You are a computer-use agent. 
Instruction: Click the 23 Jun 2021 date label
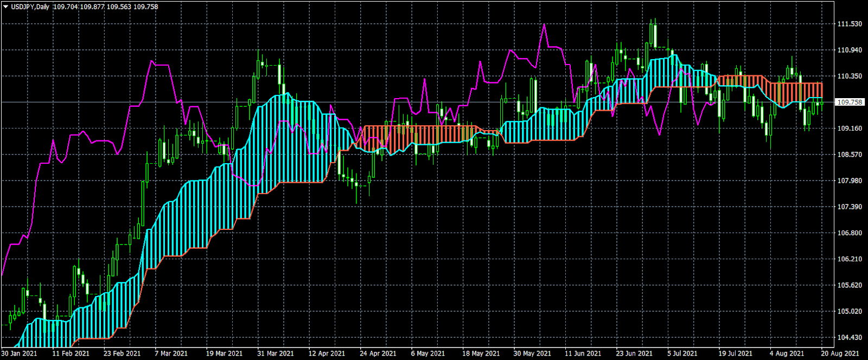coord(635,353)
